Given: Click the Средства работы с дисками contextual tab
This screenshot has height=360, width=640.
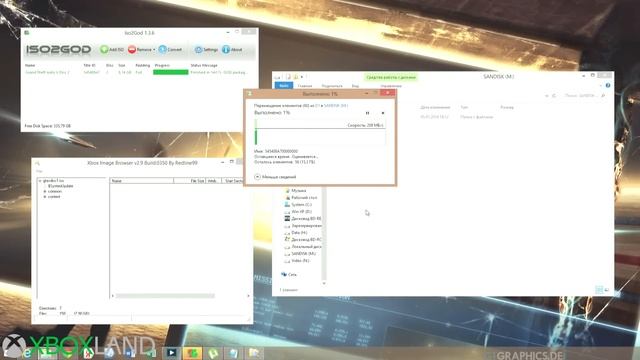Looking at the screenshot, I should coord(391,77).
